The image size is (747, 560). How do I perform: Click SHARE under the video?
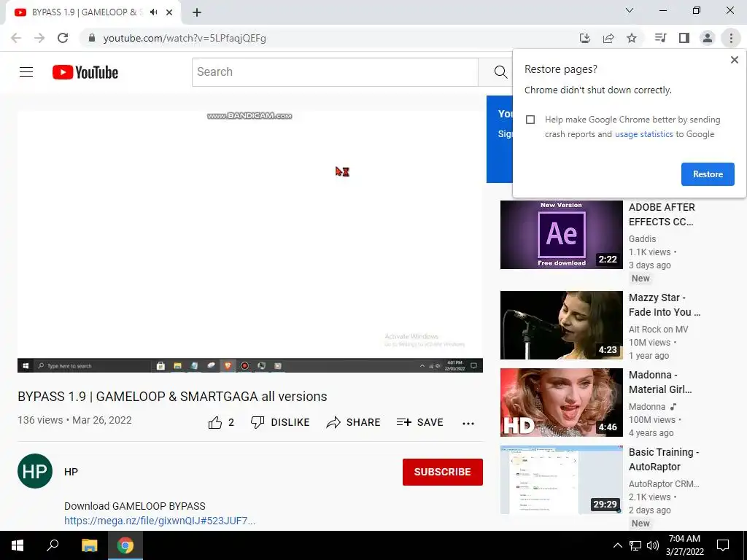pos(353,422)
